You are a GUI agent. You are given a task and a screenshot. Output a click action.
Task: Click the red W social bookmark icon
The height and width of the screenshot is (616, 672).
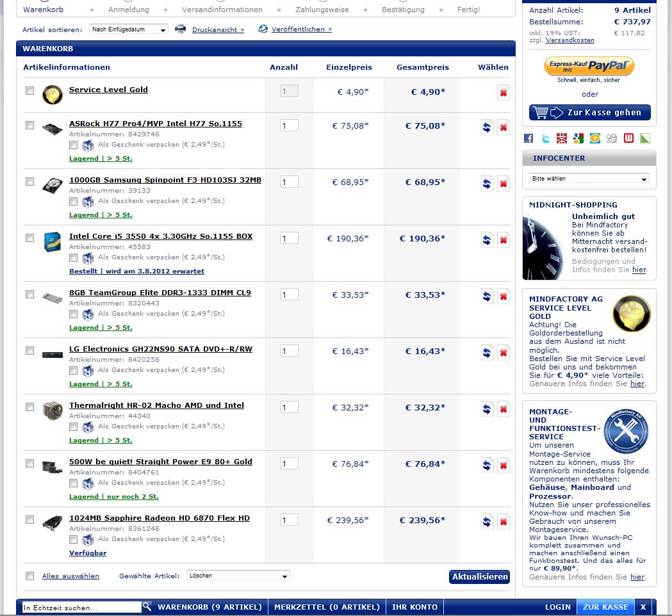628,138
